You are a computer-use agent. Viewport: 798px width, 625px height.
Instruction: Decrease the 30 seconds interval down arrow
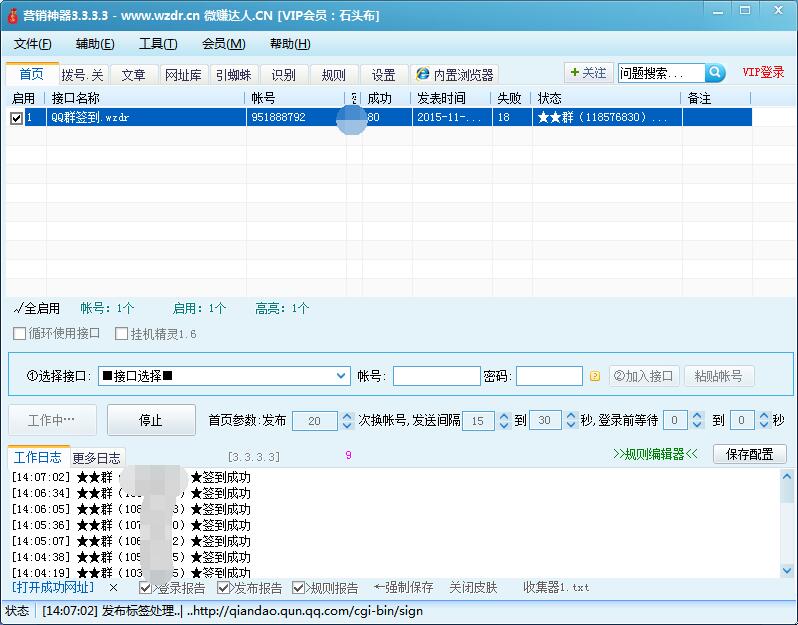[571, 425]
